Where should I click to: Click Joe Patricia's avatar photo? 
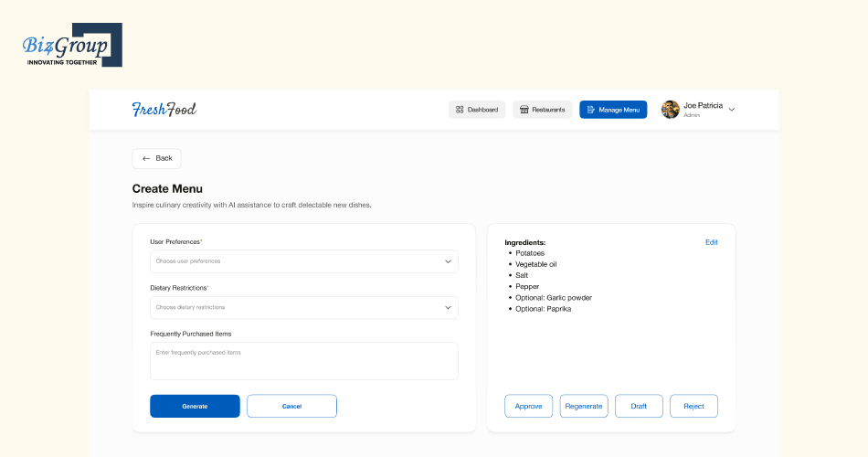click(671, 110)
